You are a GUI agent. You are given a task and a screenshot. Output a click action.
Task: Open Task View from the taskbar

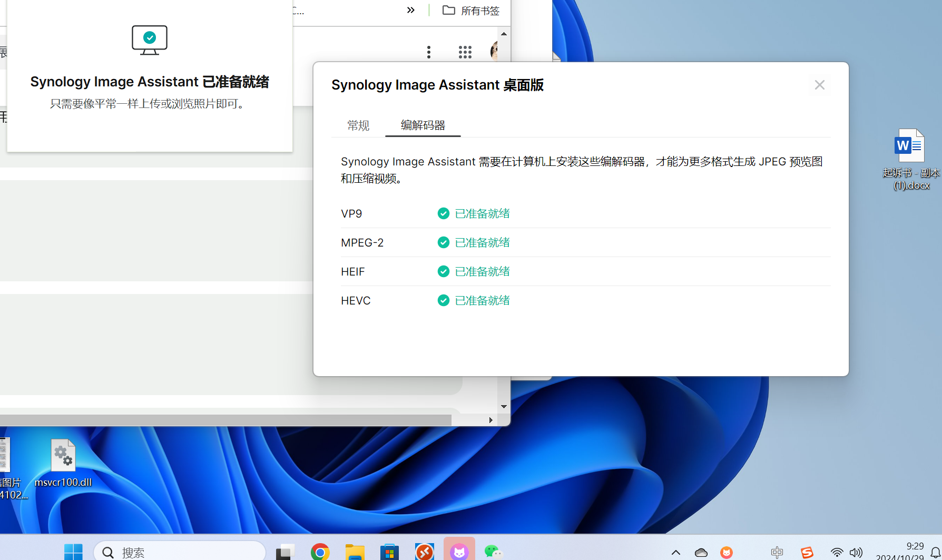pyautogui.click(x=285, y=552)
